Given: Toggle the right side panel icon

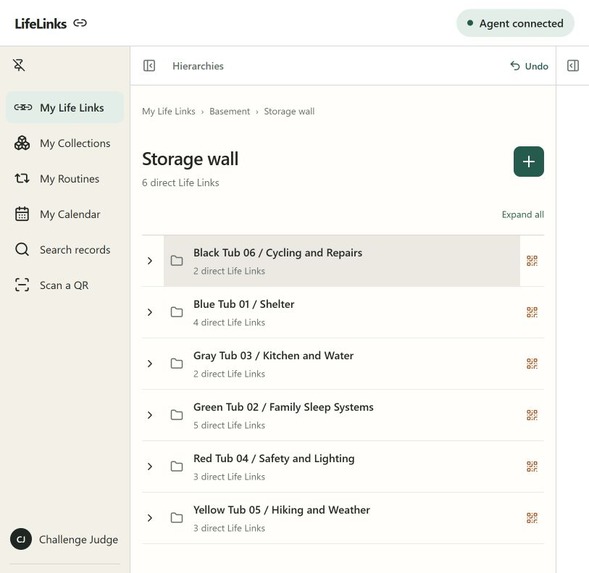Looking at the screenshot, I should click(572, 66).
